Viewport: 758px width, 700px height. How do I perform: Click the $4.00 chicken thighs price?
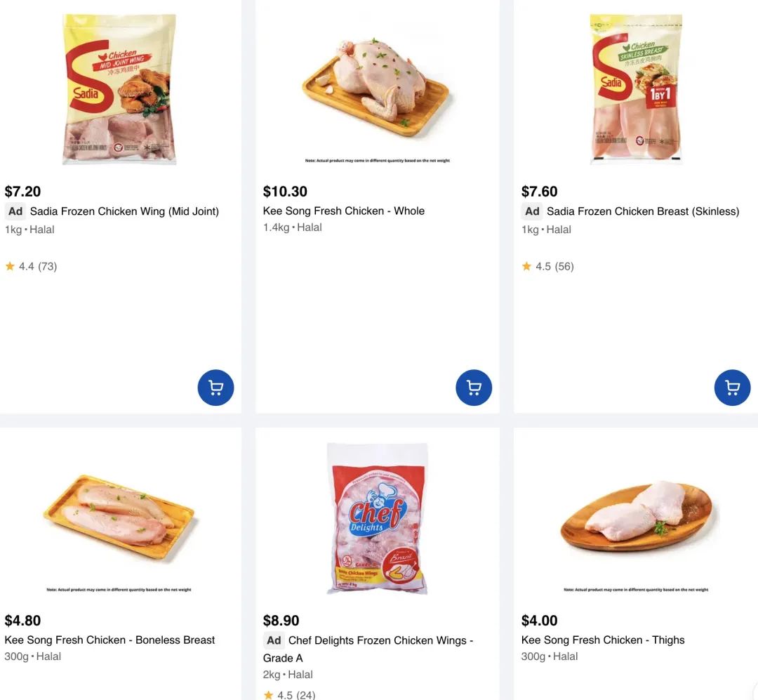pyautogui.click(x=540, y=620)
